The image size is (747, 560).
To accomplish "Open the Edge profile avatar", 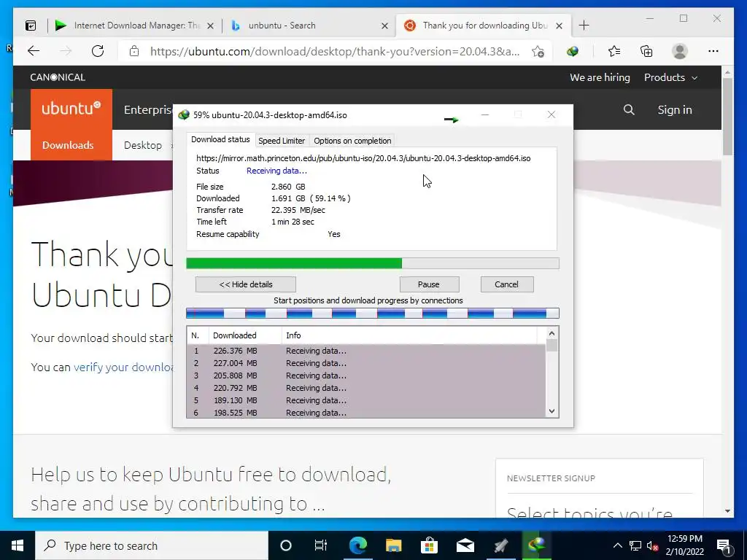I will [680, 52].
